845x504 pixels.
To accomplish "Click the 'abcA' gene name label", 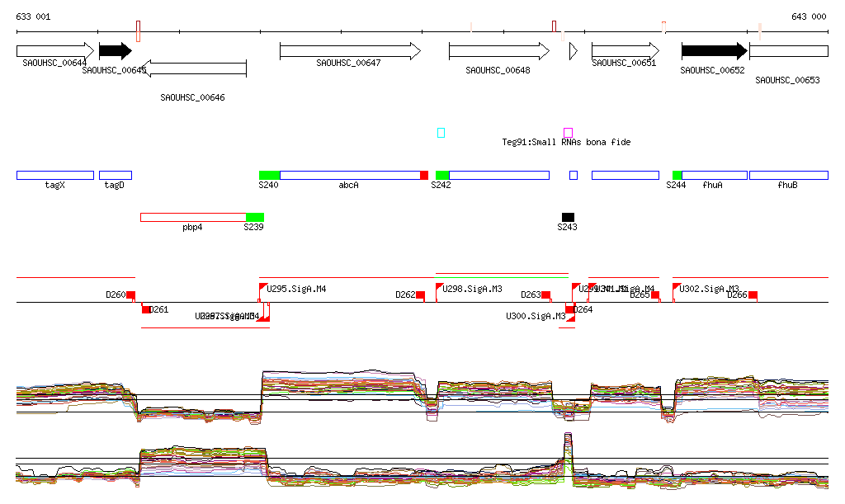I will pos(349,186).
